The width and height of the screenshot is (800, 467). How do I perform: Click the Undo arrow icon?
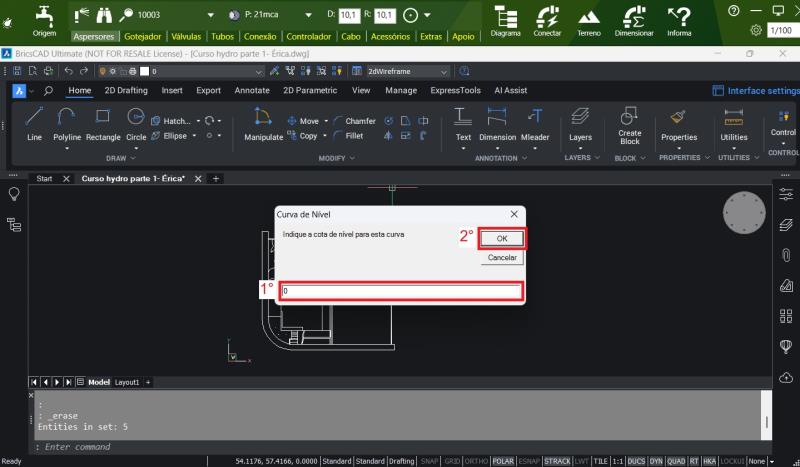[x=69, y=71]
